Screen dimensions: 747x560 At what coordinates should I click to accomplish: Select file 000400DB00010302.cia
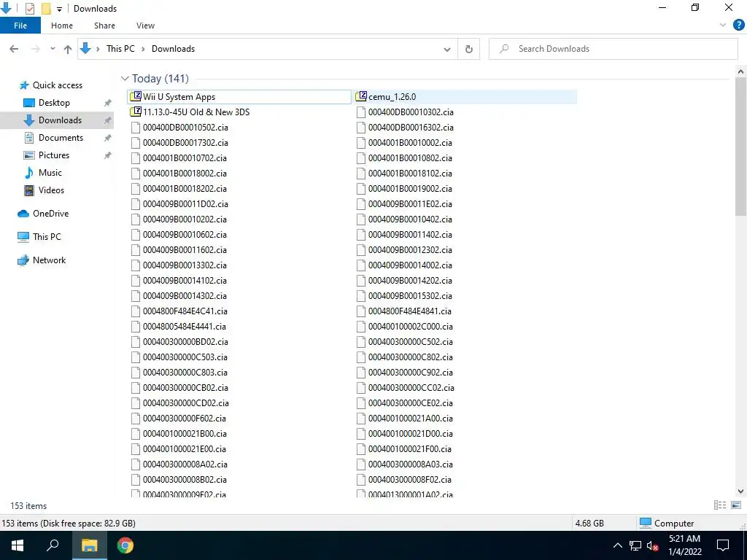(x=405, y=112)
